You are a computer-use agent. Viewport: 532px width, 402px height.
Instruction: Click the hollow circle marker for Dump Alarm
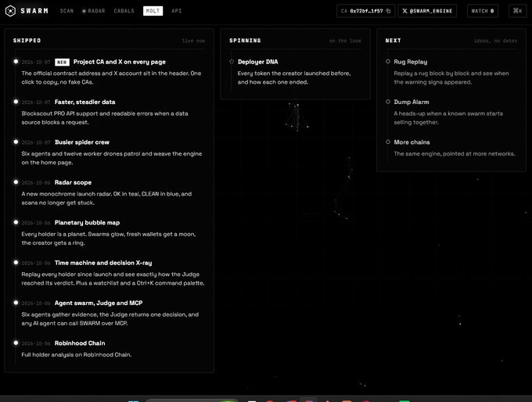388,102
